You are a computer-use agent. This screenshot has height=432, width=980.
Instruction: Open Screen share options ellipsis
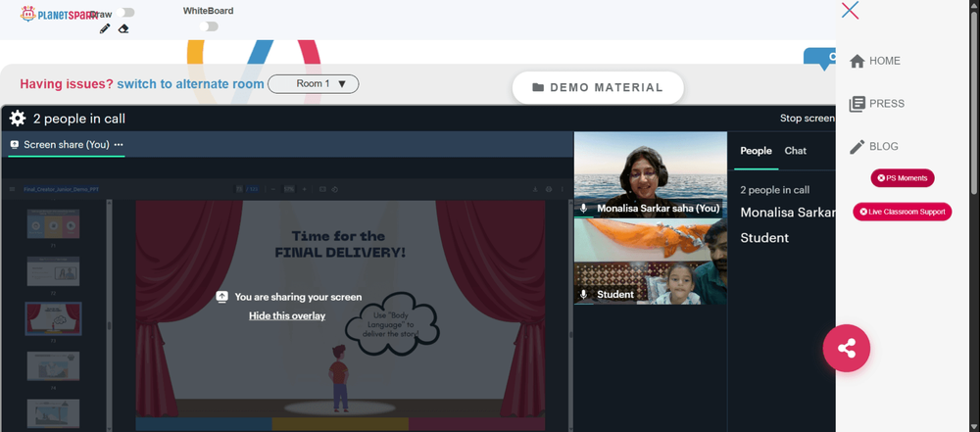pyautogui.click(x=119, y=144)
